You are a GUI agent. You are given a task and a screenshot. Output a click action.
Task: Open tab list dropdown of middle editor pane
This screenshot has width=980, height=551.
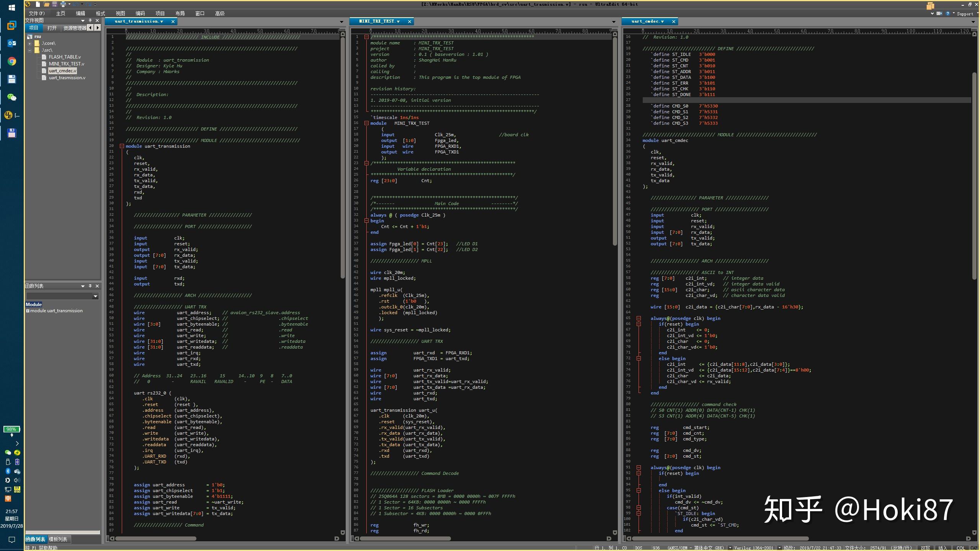(x=614, y=22)
